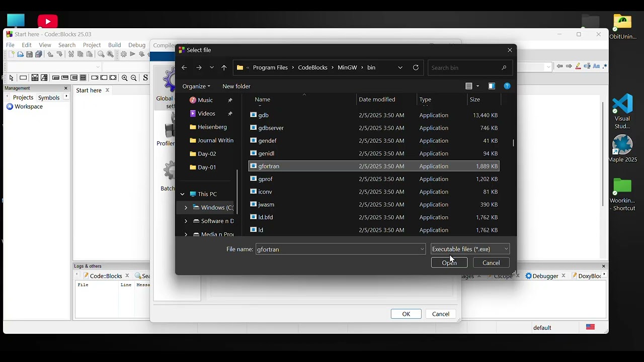Click the Build gear icon in Code::Blocks toolbar
Screen dimensions: 644x362
coord(123,54)
